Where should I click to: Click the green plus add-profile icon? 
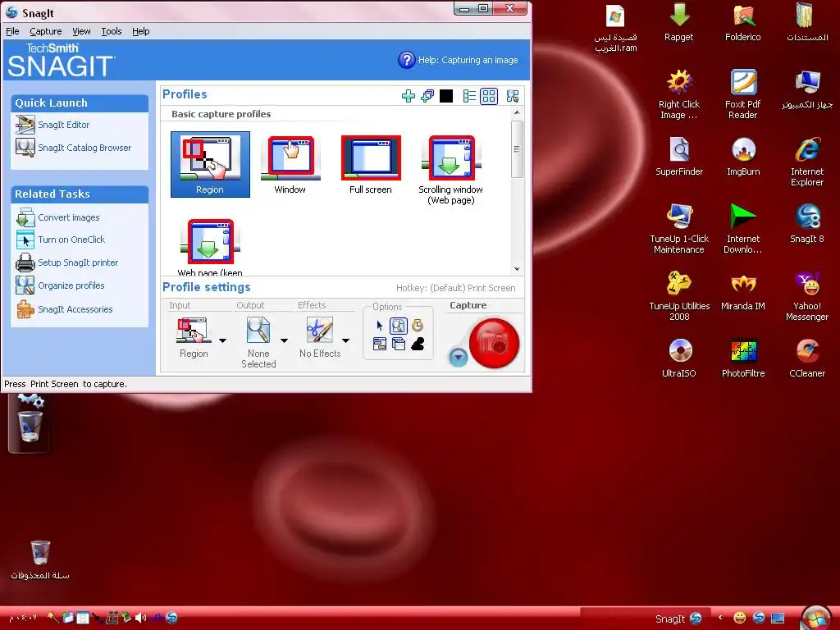point(409,96)
